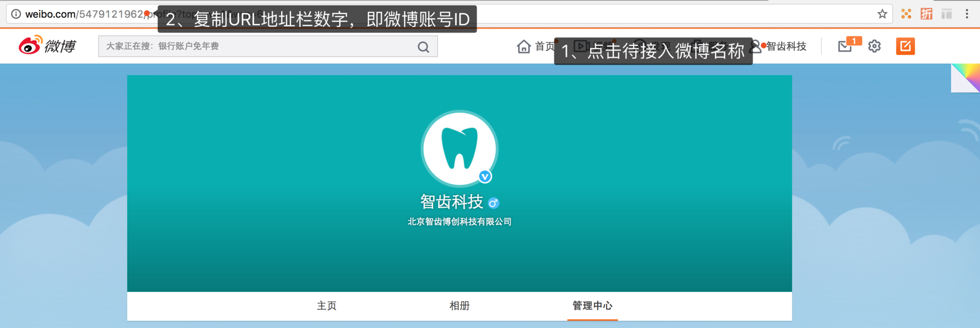Click the grey table extension icon

pyautogui.click(x=947, y=14)
